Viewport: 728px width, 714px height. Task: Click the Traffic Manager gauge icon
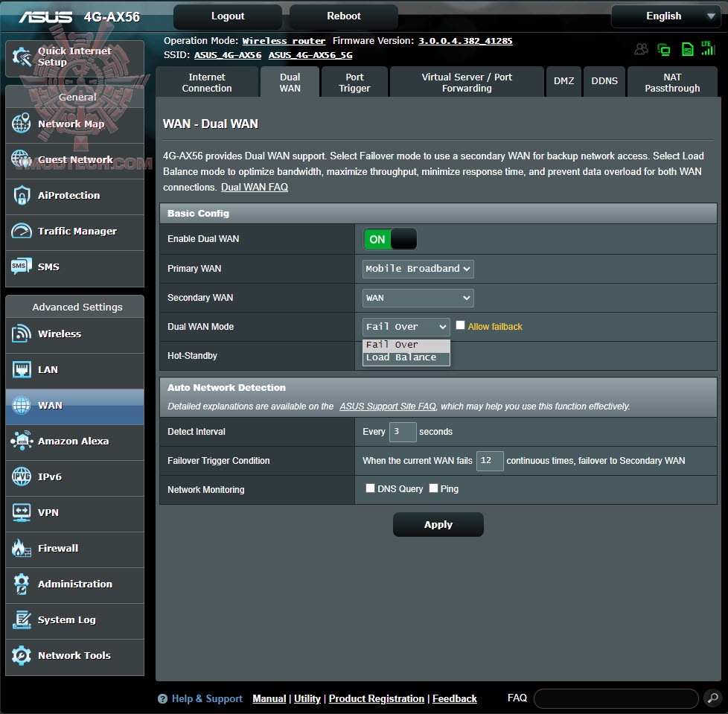[22, 231]
